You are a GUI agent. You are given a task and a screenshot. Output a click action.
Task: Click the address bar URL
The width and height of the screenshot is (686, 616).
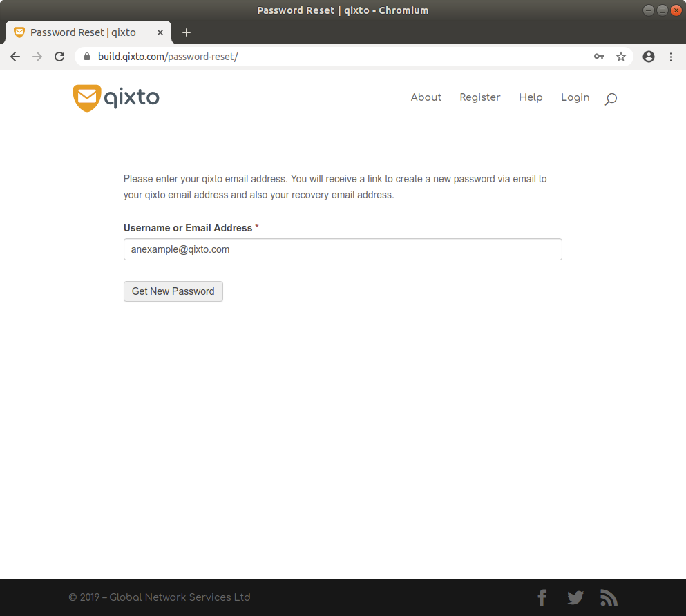coord(168,57)
